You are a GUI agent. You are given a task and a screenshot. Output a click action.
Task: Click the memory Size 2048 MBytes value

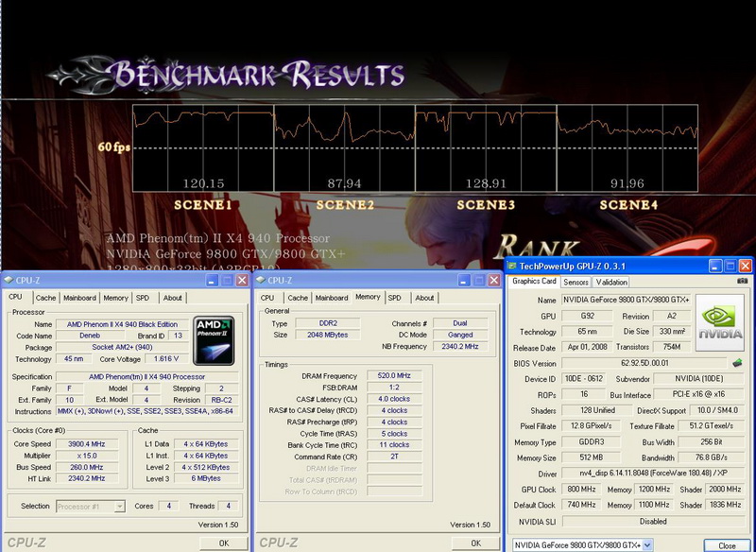327,335
